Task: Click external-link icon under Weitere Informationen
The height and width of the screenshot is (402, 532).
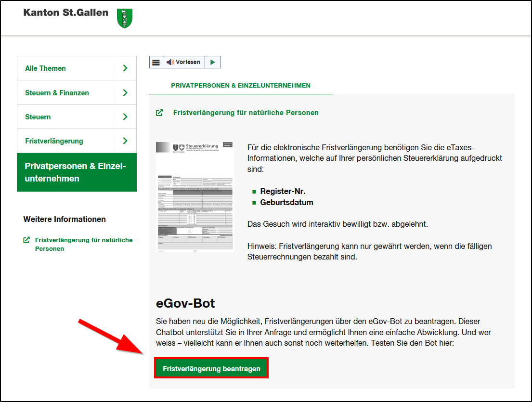Action: (26, 240)
